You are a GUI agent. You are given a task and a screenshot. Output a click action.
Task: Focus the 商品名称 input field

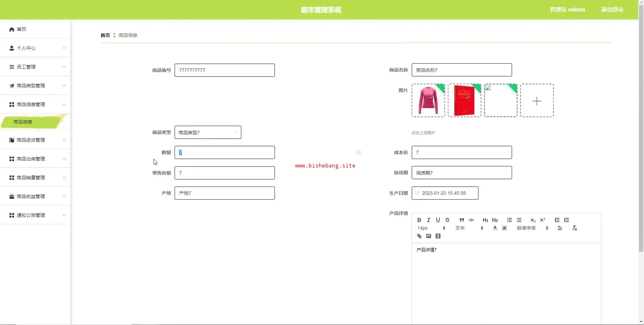click(462, 70)
